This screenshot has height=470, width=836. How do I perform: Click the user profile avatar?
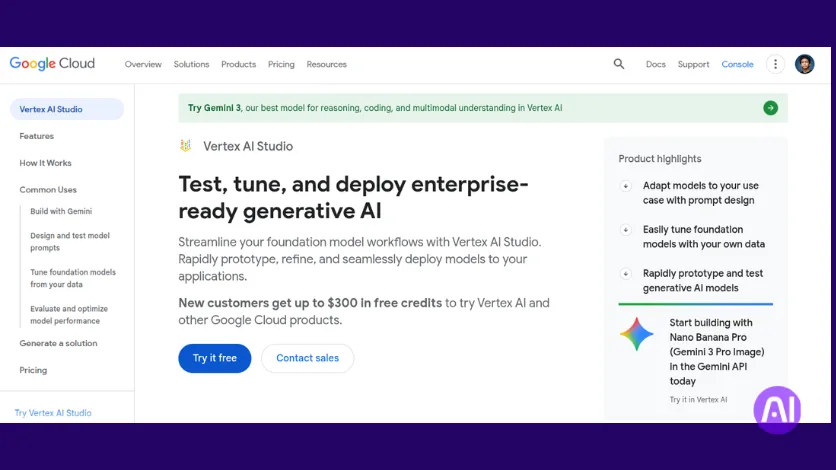(x=805, y=64)
